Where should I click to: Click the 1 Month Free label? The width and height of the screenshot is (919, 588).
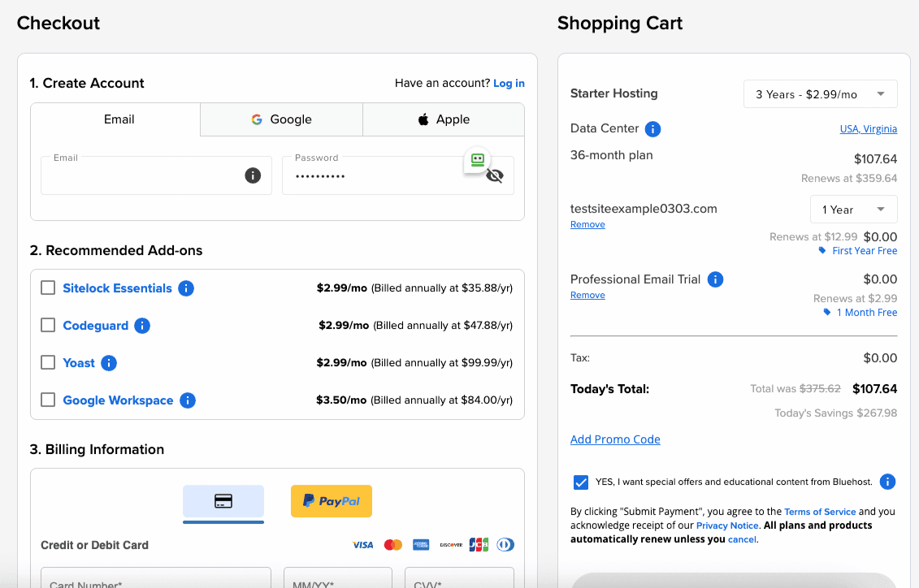[867, 312]
